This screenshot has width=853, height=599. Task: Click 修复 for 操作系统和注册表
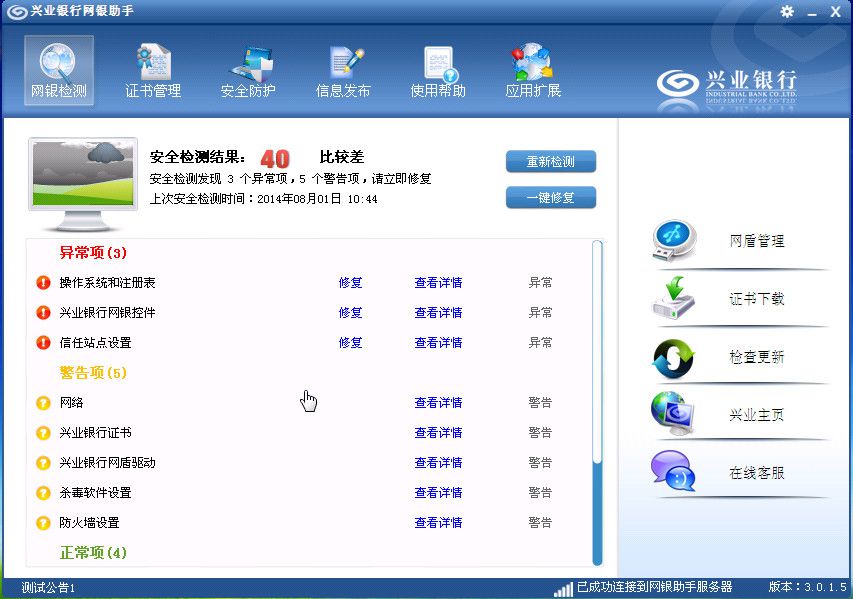(x=350, y=282)
